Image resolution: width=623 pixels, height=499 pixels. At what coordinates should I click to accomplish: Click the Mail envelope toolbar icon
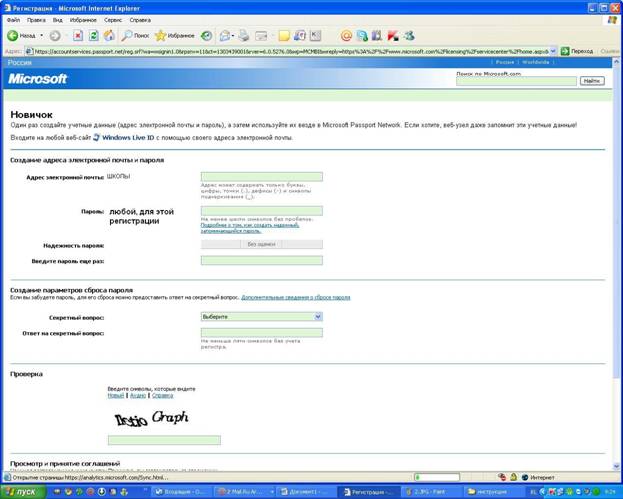225,36
